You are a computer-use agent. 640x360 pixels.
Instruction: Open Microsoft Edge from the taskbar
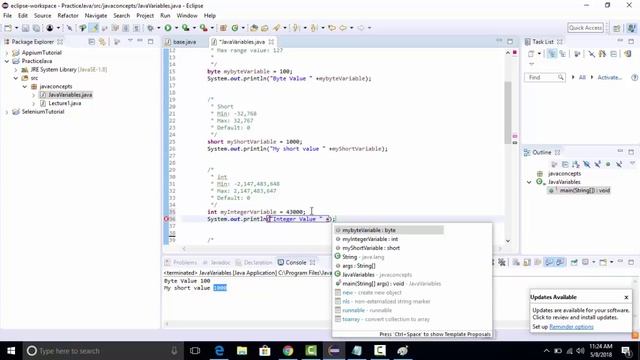tap(219, 351)
